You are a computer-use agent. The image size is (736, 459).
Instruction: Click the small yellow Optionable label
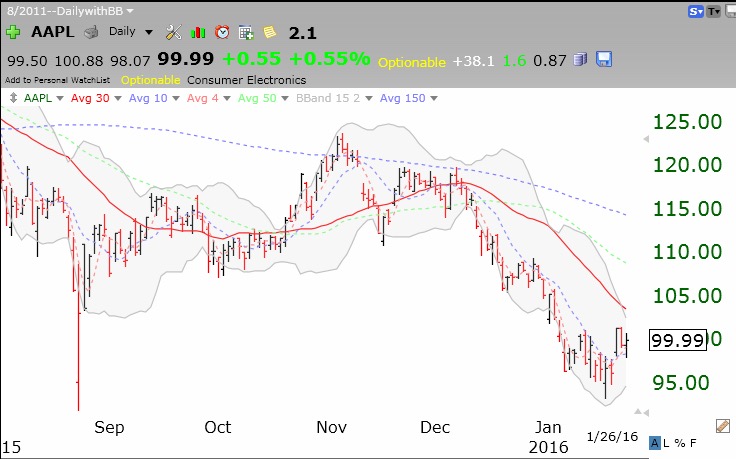click(151, 80)
